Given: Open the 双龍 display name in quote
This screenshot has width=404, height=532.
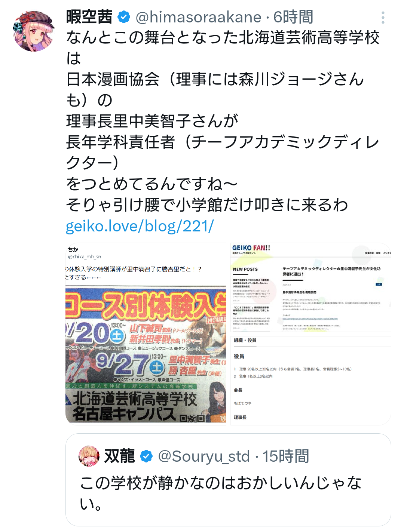Looking at the screenshot, I should pyautogui.click(x=119, y=456).
